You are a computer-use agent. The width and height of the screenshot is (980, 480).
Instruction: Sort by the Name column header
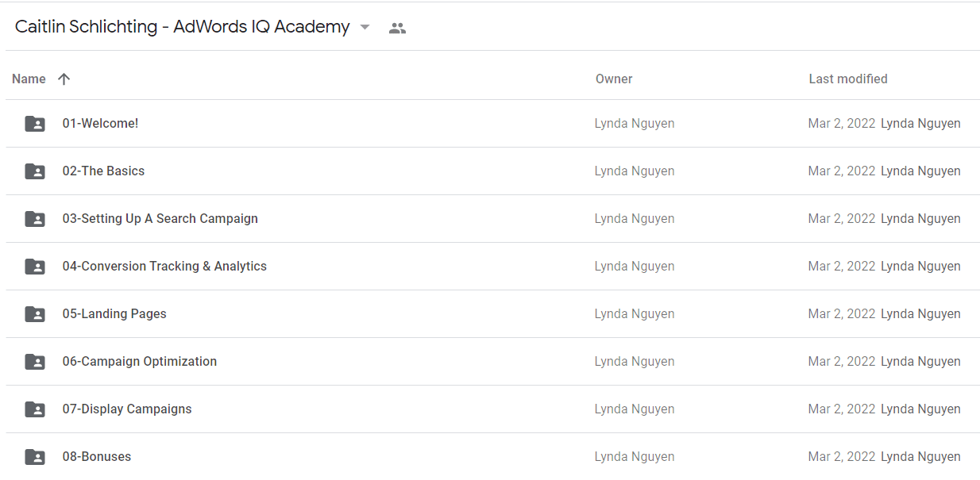29,79
